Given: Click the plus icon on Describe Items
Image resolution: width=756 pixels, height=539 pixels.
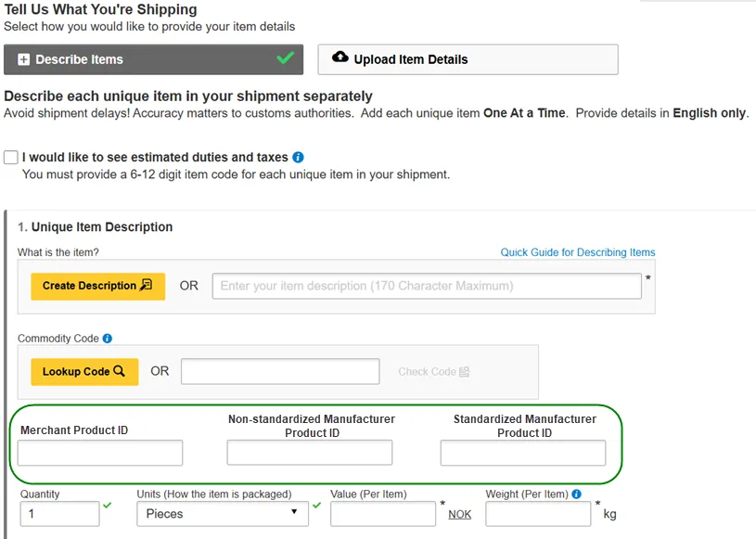Looking at the screenshot, I should 23,59.
